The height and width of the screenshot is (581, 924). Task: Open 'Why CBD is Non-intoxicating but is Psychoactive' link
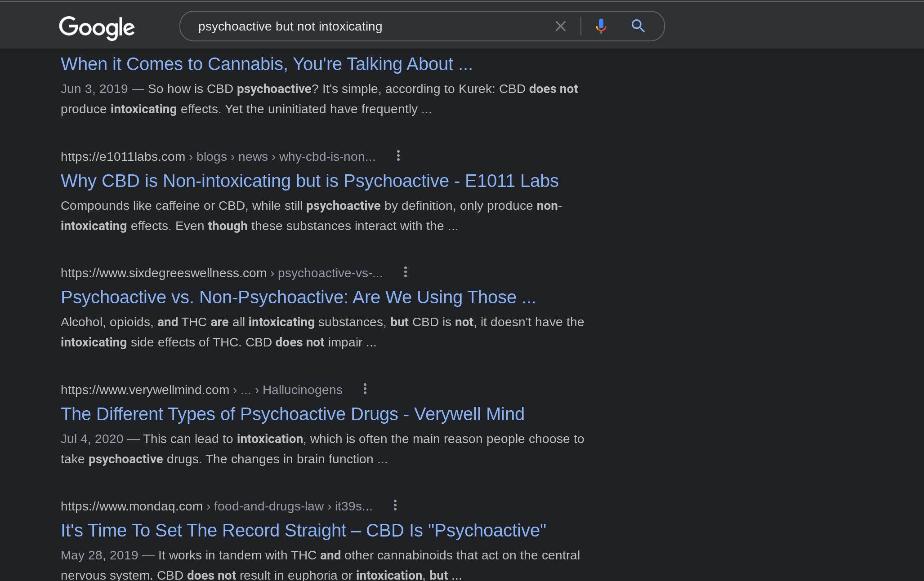coord(309,181)
